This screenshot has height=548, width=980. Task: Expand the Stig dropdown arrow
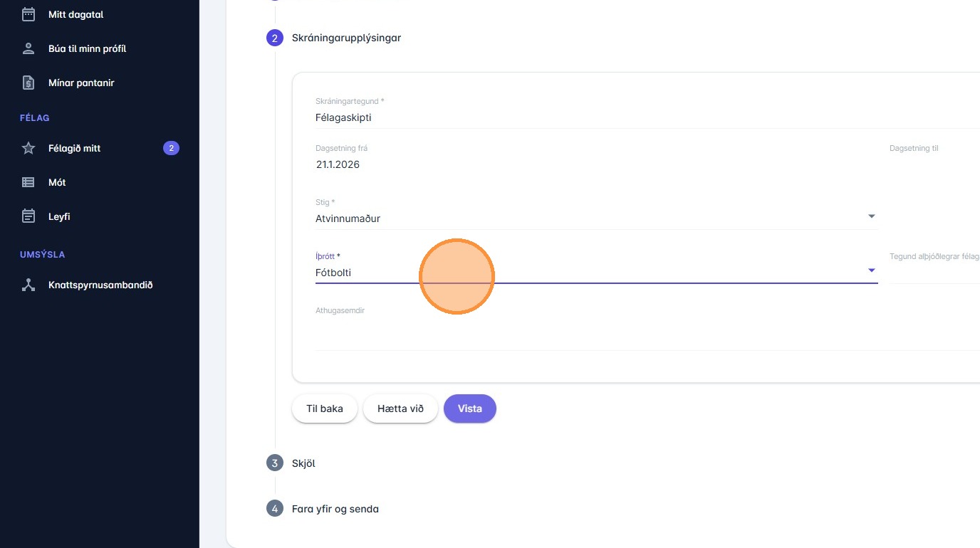871,216
